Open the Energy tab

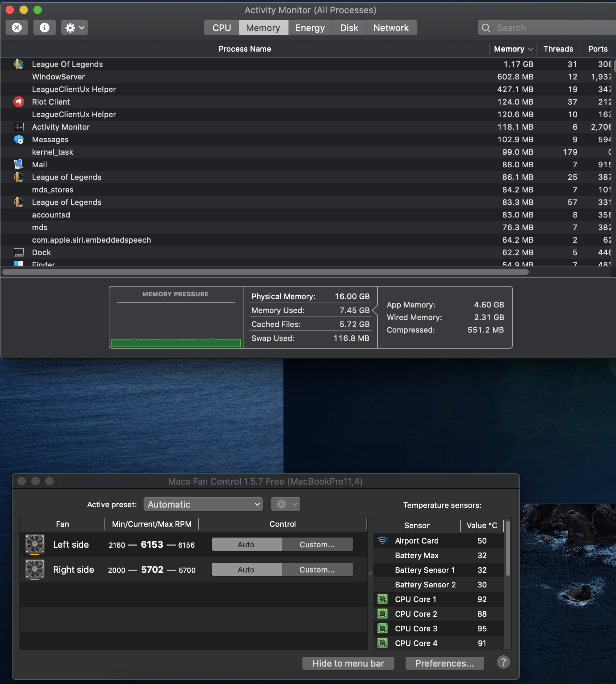pyautogui.click(x=310, y=28)
